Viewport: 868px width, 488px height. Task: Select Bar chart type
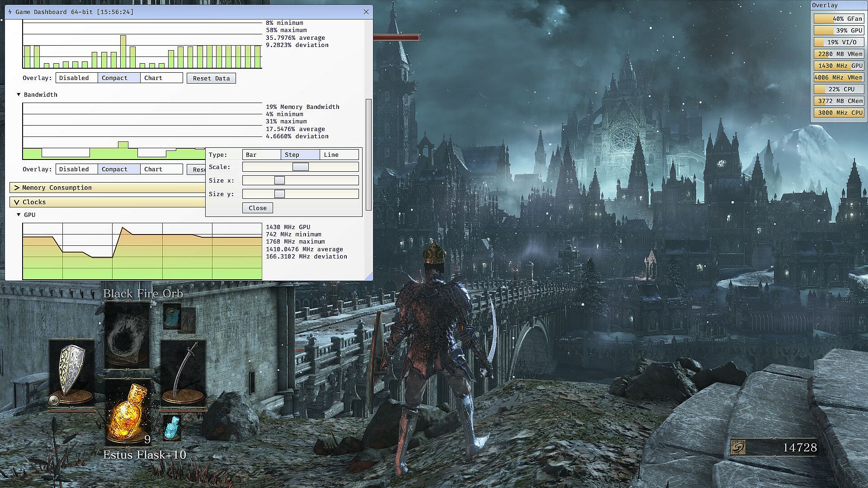click(261, 155)
